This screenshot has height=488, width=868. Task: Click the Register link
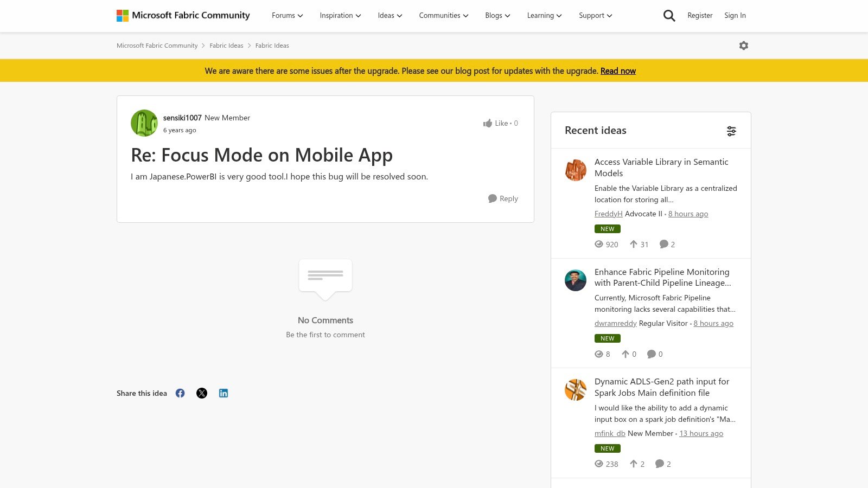point(700,16)
